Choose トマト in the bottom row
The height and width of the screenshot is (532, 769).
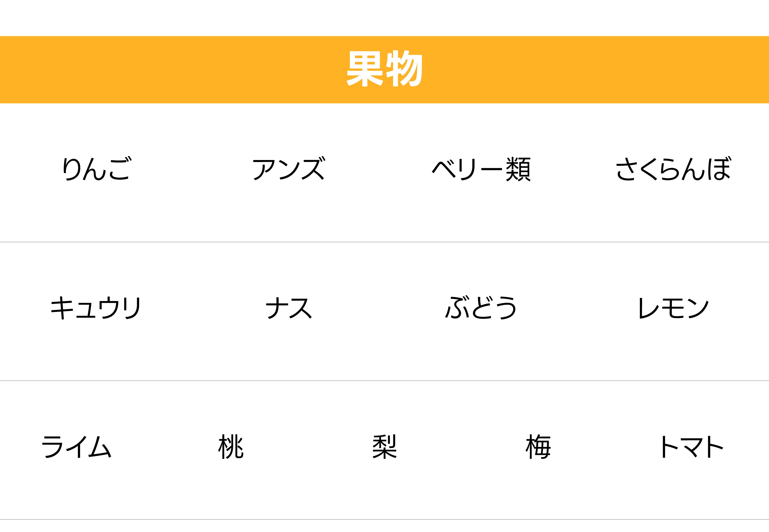pyautogui.click(x=692, y=447)
